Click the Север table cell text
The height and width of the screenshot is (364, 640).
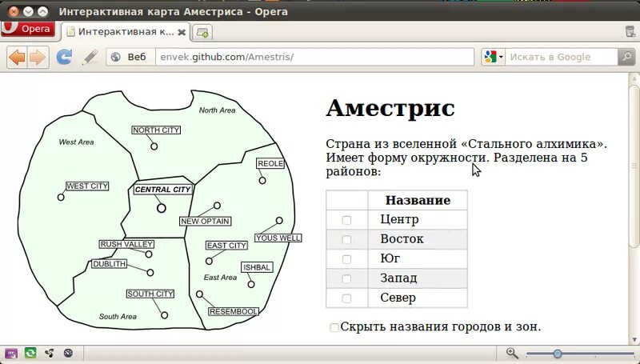(x=398, y=298)
